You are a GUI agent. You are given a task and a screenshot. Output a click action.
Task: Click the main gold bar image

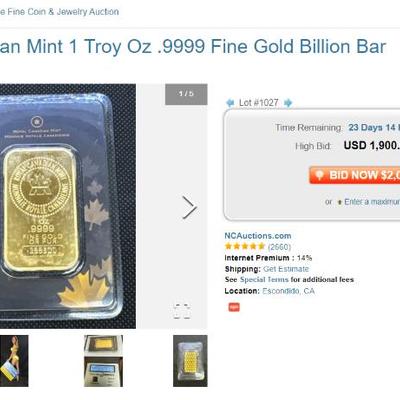pyautogui.click(x=68, y=206)
